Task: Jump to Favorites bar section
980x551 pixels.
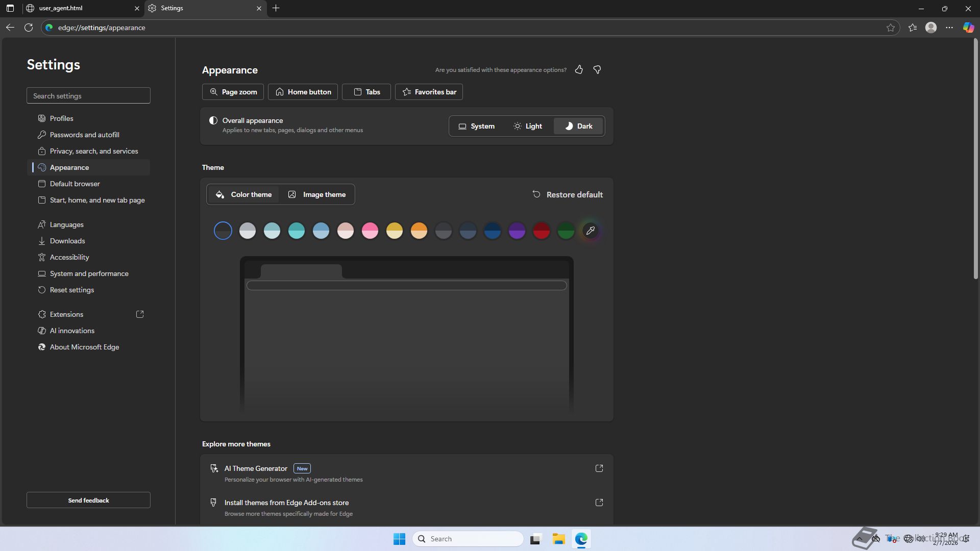Action: coord(429,92)
